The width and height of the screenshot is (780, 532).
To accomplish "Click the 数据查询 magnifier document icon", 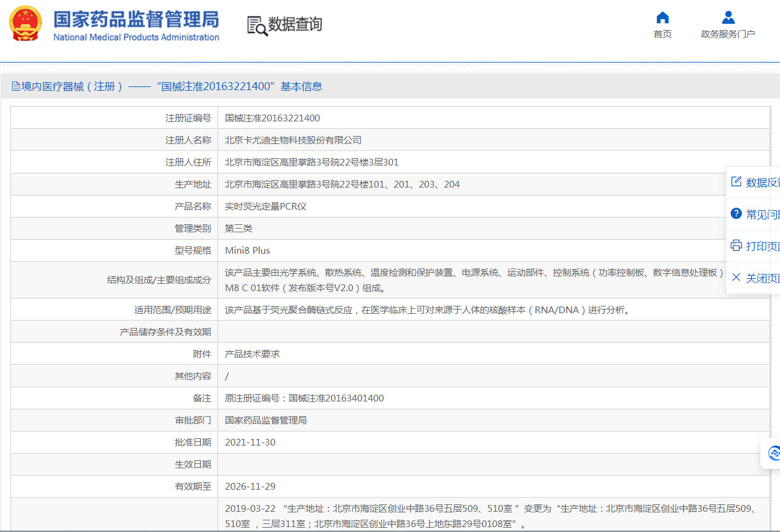I will [257, 25].
